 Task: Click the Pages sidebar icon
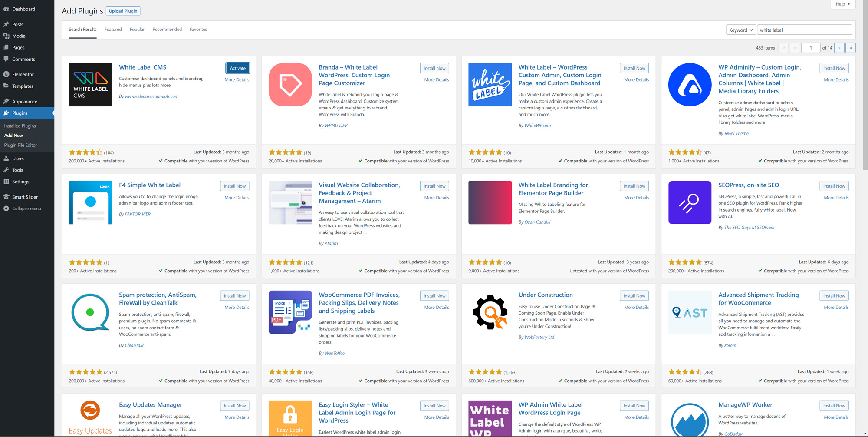6,47
